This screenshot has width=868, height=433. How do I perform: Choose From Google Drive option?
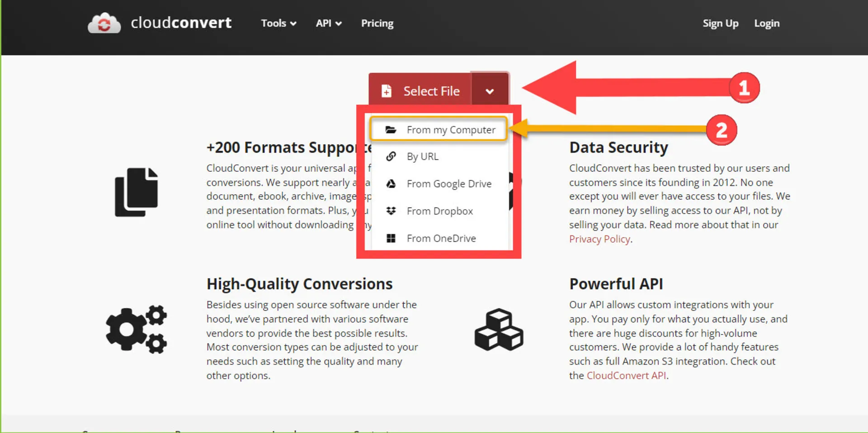[x=439, y=184]
